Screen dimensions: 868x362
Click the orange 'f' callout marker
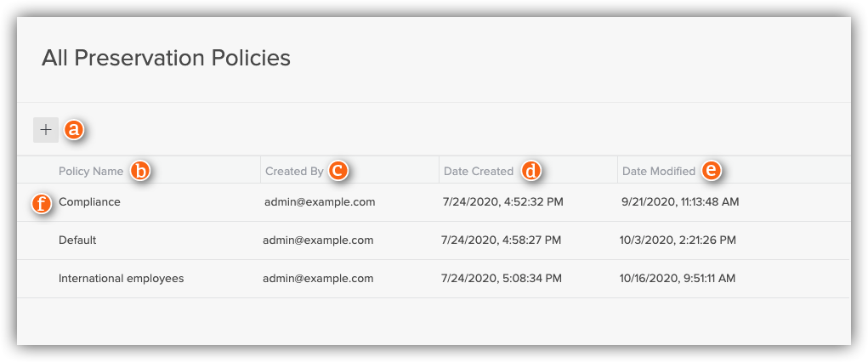click(x=41, y=203)
